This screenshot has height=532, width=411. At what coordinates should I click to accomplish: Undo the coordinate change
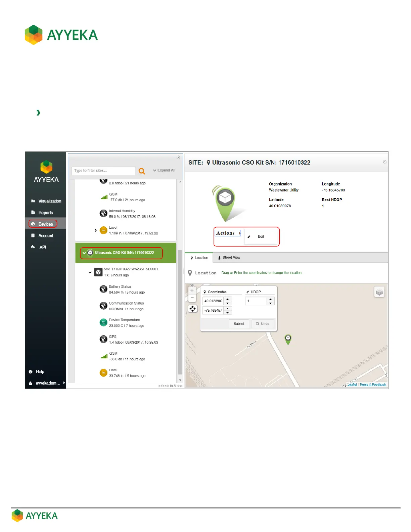(x=263, y=324)
